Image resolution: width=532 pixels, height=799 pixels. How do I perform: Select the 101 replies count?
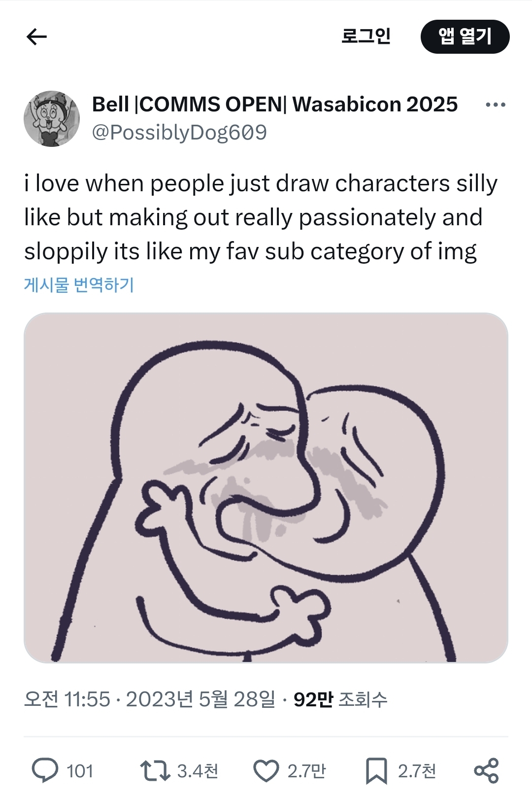[x=80, y=771]
